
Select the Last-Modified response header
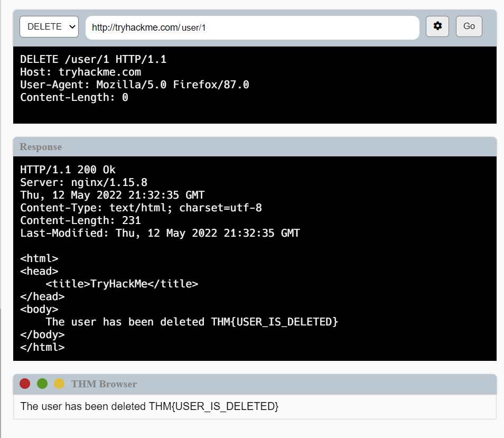(160, 234)
